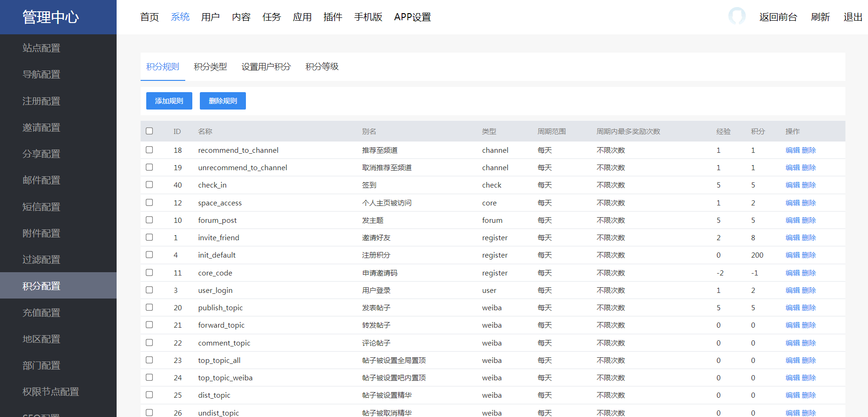
Task: Switch to the 积分类型 tab
Action: [210, 67]
